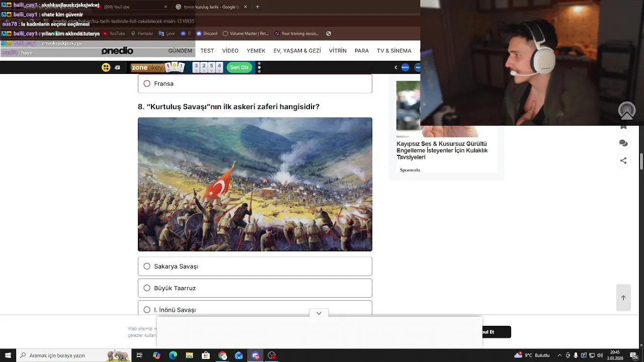Click yellow game icon in ad bar

click(x=106, y=67)
